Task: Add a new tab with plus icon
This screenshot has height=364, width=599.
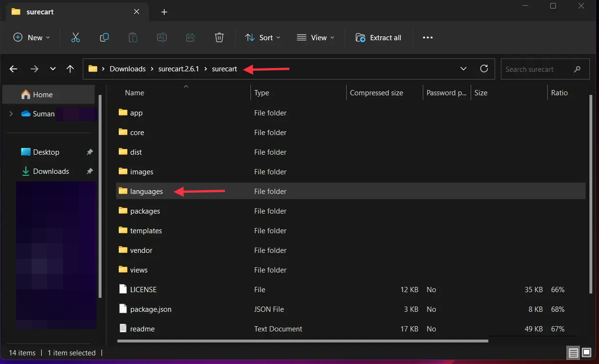Action: (x=164, y=12)
